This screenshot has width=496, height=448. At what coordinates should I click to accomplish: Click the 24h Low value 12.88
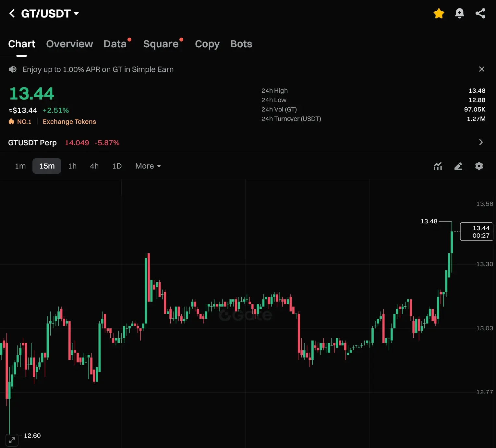[x=477, y=100]
